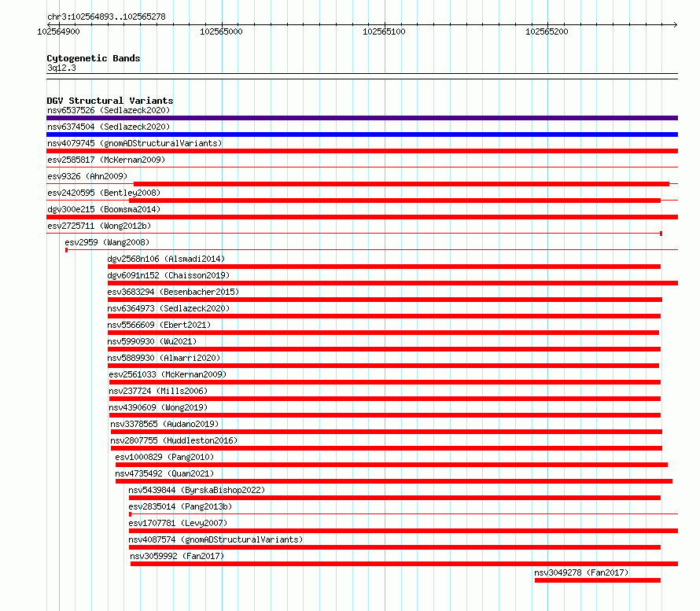Click the esv2585817 (McKernan2009) label
Viewport: 700px width, 611px height.
click(106, 160)
